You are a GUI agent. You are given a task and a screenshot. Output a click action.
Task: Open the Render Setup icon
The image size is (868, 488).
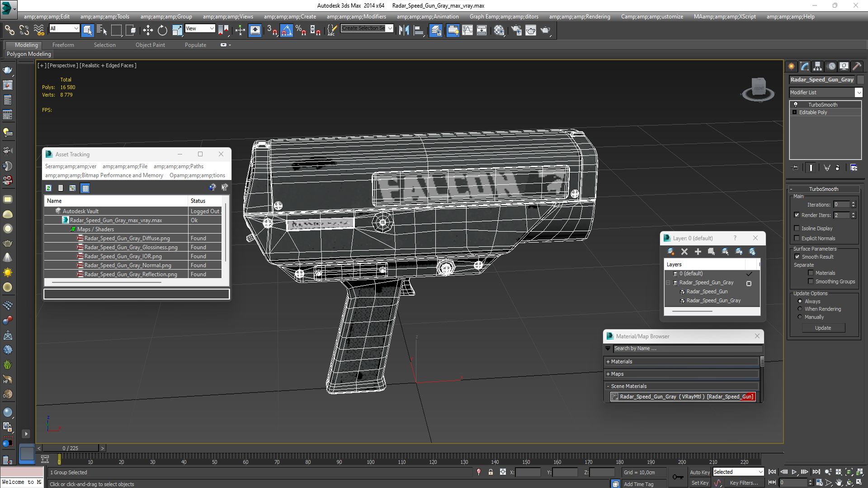[x=516, y=30]
